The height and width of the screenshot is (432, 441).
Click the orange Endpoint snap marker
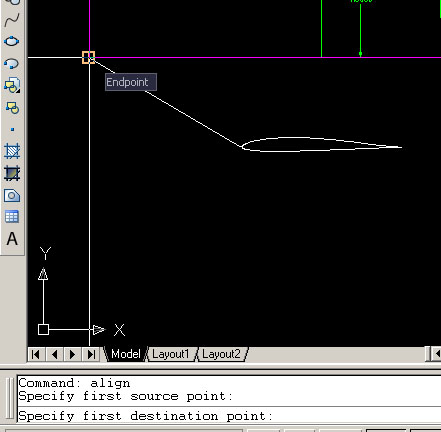[x=89, y=58]
